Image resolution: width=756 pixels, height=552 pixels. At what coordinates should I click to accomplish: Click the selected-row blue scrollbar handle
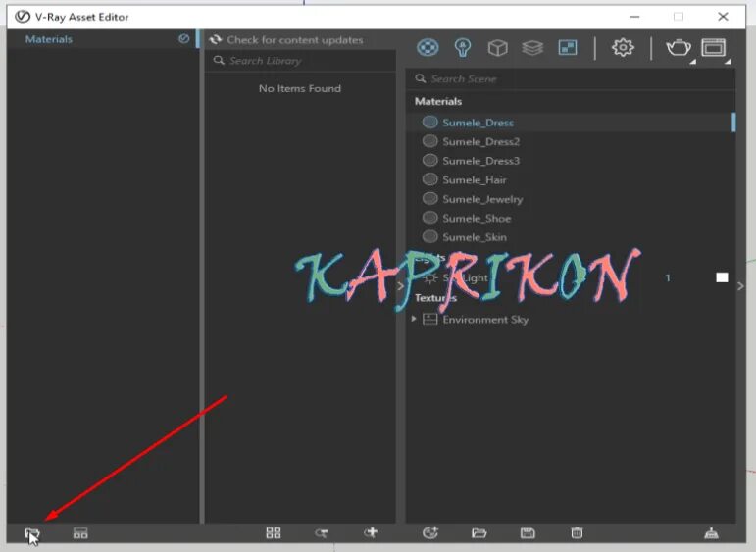point(733,123)
